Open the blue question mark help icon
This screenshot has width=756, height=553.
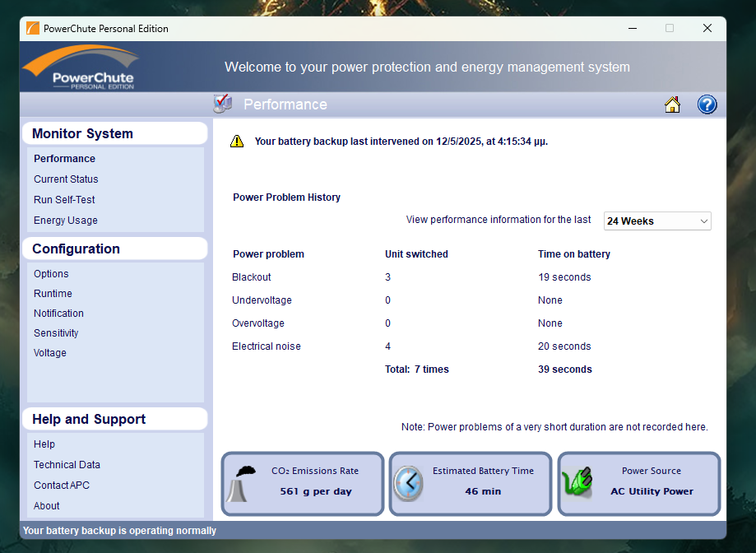point(707,105)
